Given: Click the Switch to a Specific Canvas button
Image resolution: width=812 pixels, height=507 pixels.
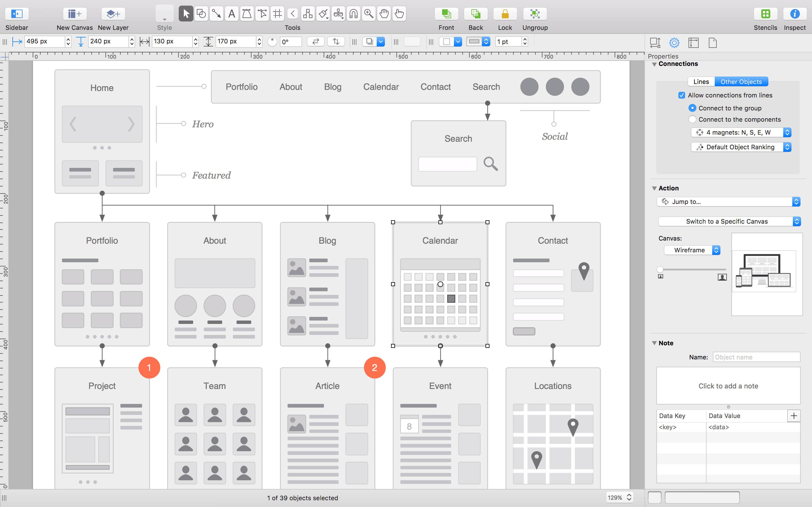Looking at the screenshot, I should tap(727, 221).
